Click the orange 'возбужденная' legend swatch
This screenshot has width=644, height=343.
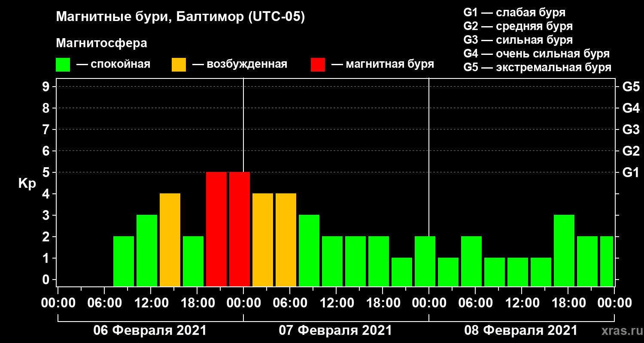(x=179, y=65)
